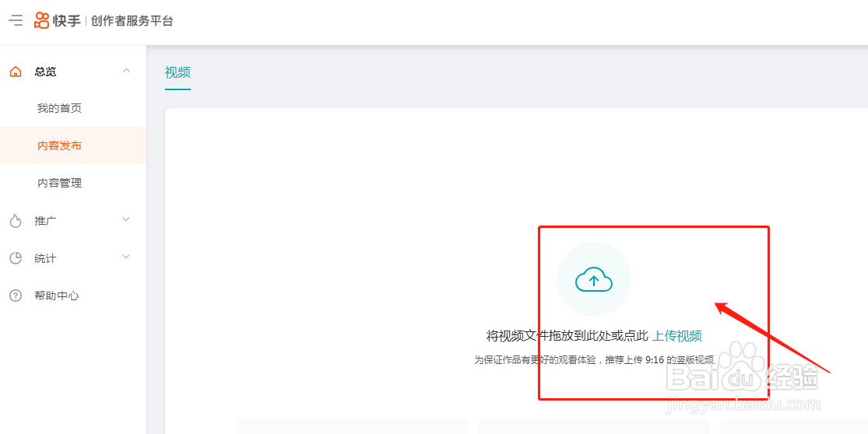
Task: Click the 推广 menu label
Action: click(45, 221)
